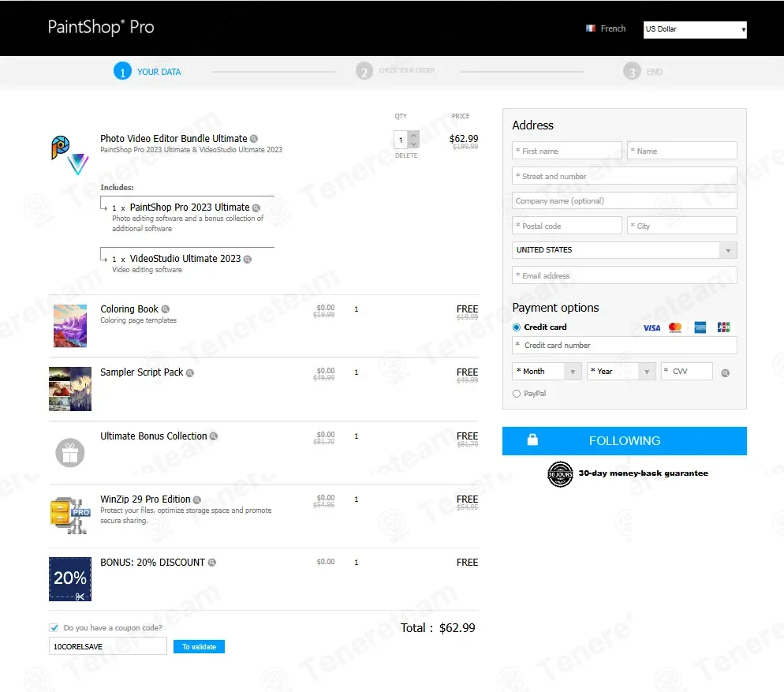Click the PaintShop Pro logo
Screen dimensions: 784x692
click(x=100, y=27)
